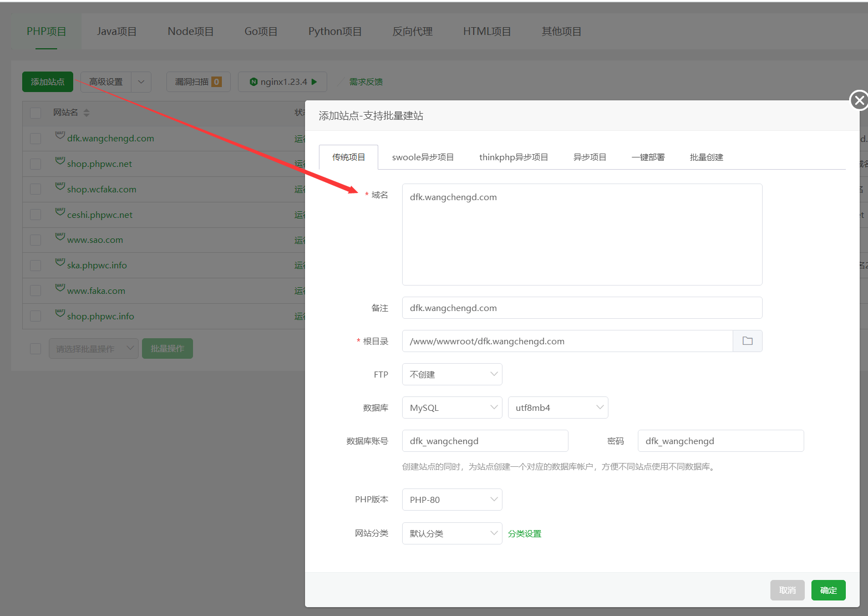The image size is (868, 616).
Task: Open the 默认分类 category dropdown
Action: [x=452, y=533]
